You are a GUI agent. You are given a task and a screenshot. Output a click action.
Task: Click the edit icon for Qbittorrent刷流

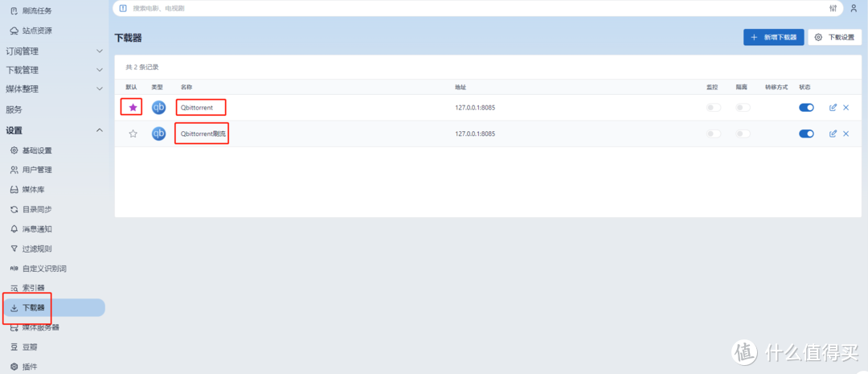(x=833, y=134)
